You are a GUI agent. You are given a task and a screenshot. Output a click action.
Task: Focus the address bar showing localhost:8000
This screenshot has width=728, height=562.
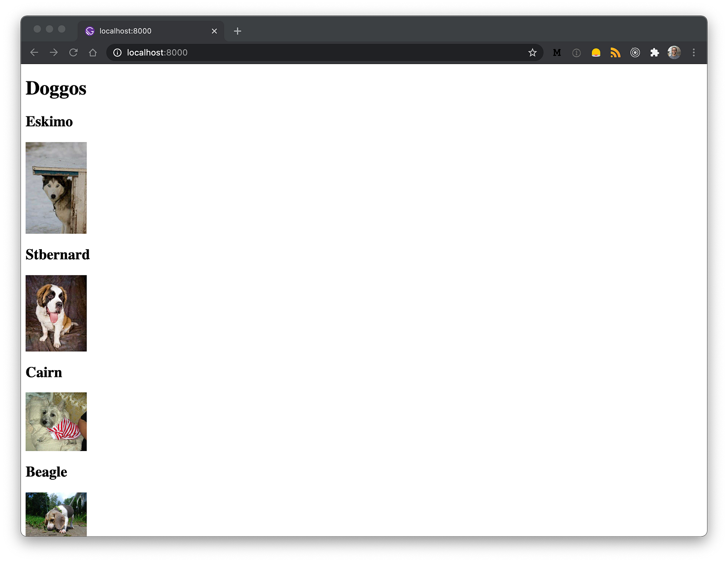click(x=318, y=53)
